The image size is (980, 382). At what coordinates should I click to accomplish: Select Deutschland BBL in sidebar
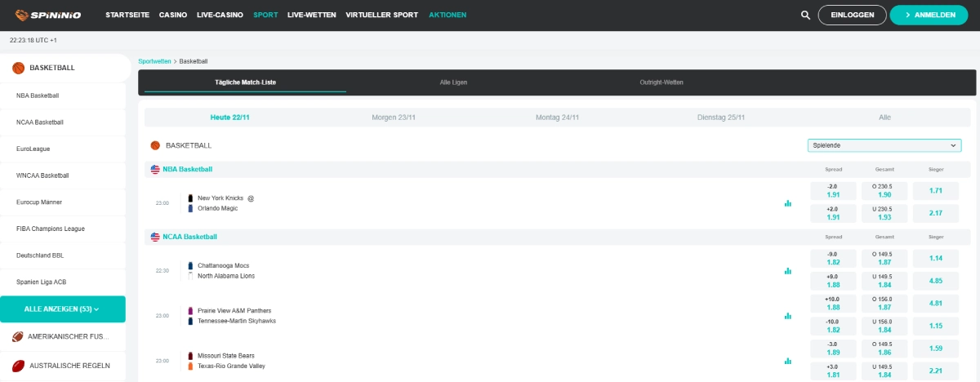coord(63,255)
